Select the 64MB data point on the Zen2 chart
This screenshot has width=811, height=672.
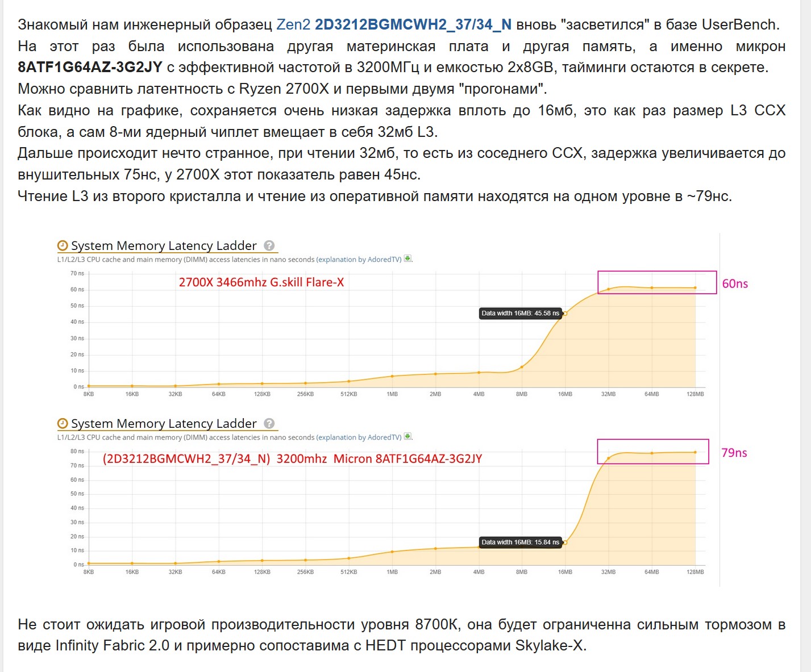point(652,453)
